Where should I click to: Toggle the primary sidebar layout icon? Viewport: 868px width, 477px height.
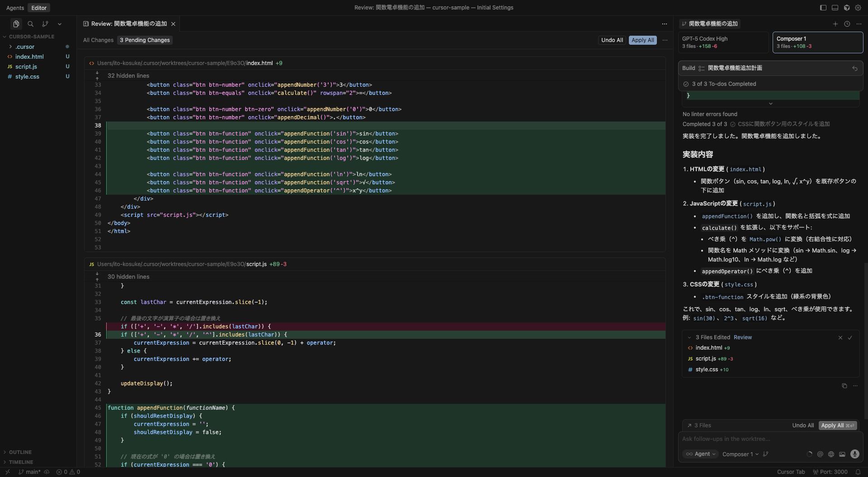[x=823, y=8]
